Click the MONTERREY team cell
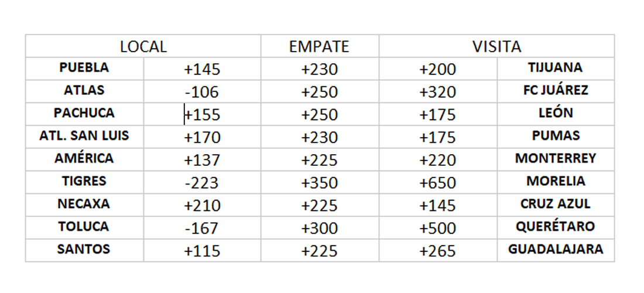The width and height of the screenshot is (644, 293). tap(556, 159)
